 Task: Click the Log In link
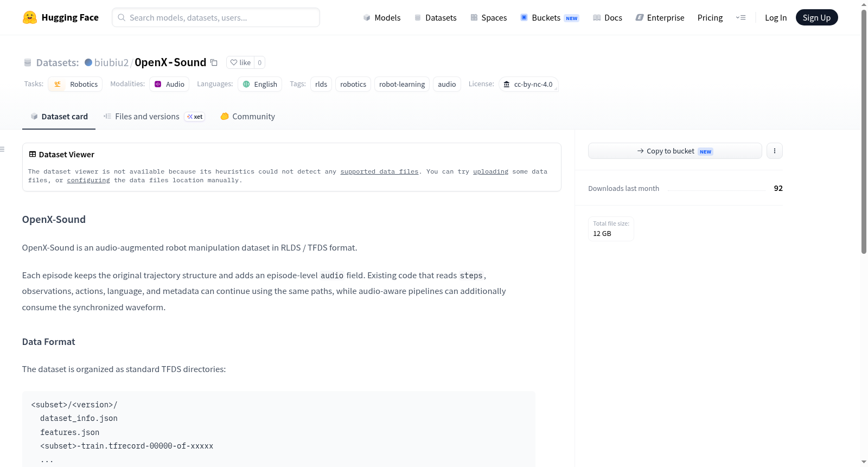(776, 17)
